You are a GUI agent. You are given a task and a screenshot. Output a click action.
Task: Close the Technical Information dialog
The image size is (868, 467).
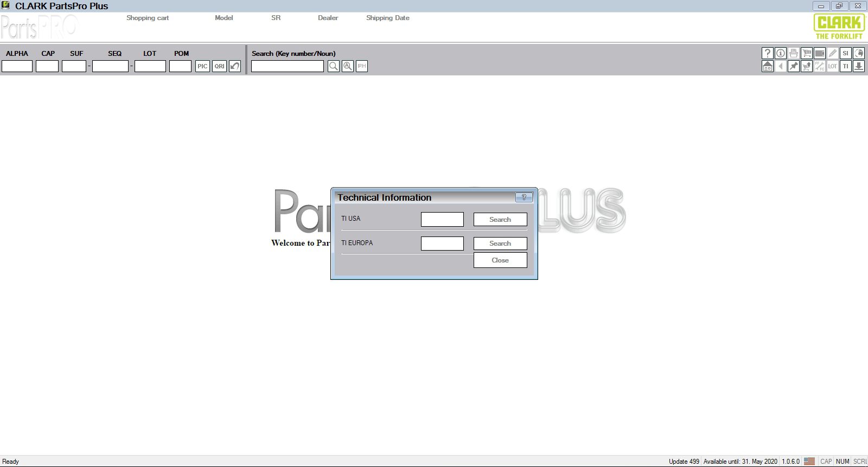tap(500, 260)
